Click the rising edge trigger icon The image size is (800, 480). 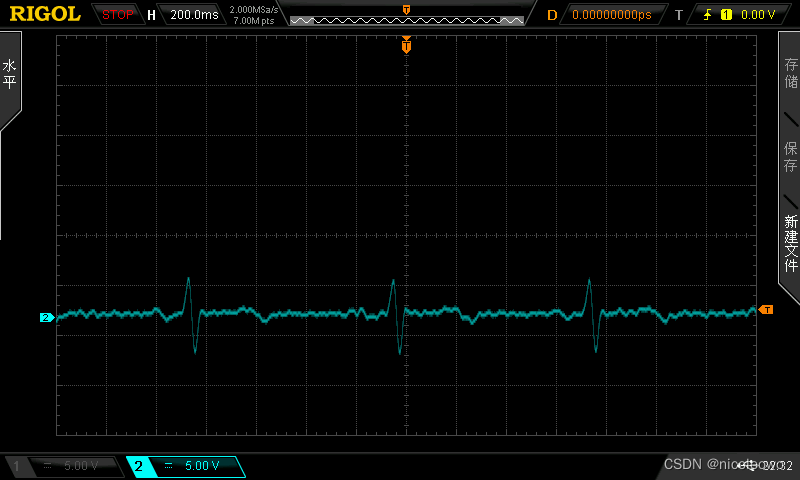pyautogui.click(x=708, y=15)
